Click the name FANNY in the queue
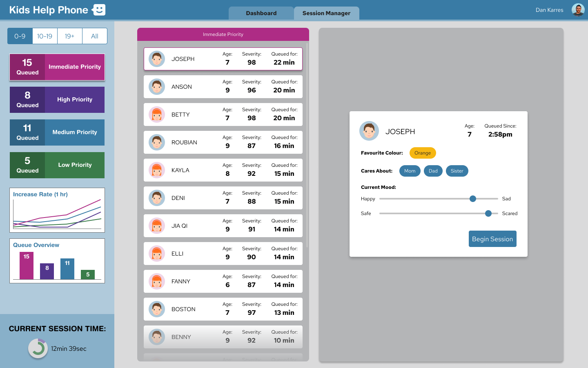588x368 pixels. tap(181, 281)
